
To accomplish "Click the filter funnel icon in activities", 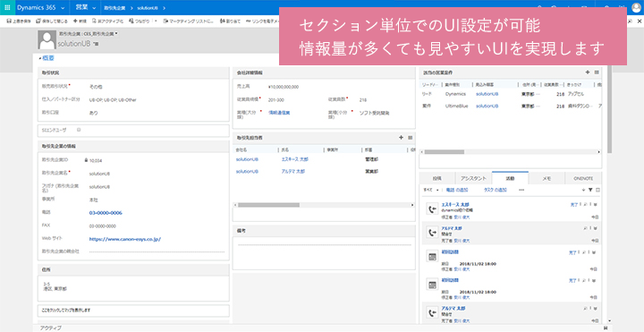I will click(590, 190).
